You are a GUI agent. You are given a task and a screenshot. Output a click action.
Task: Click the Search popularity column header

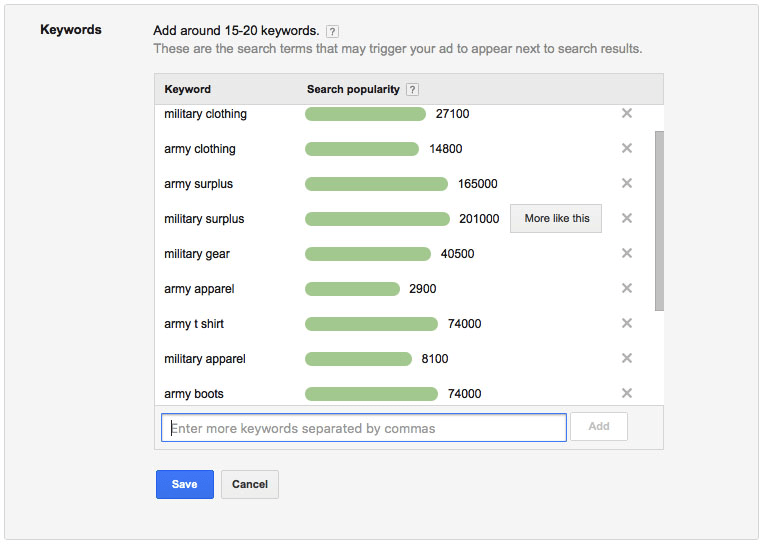click(353, 89)
